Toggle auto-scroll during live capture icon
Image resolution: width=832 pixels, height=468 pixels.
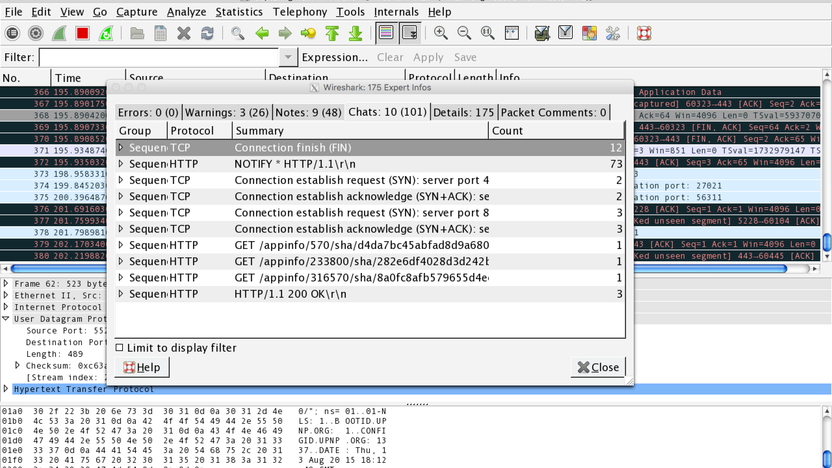[410, 33]
